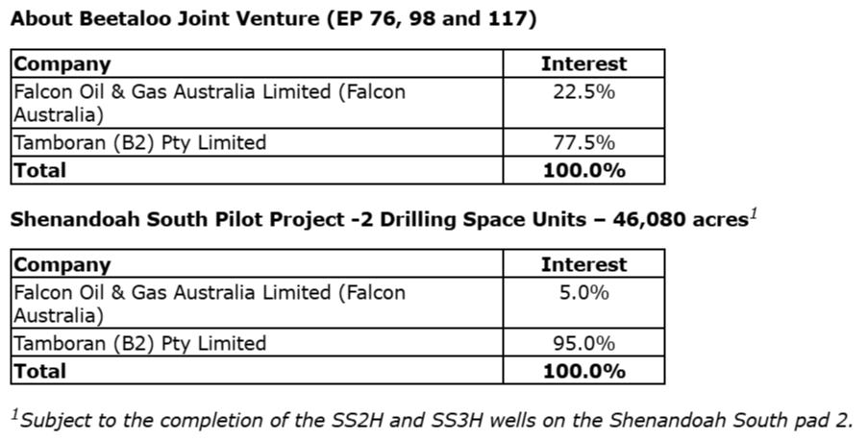
Task: Click the 95.0% interest cell
Action: click(583, 343)
